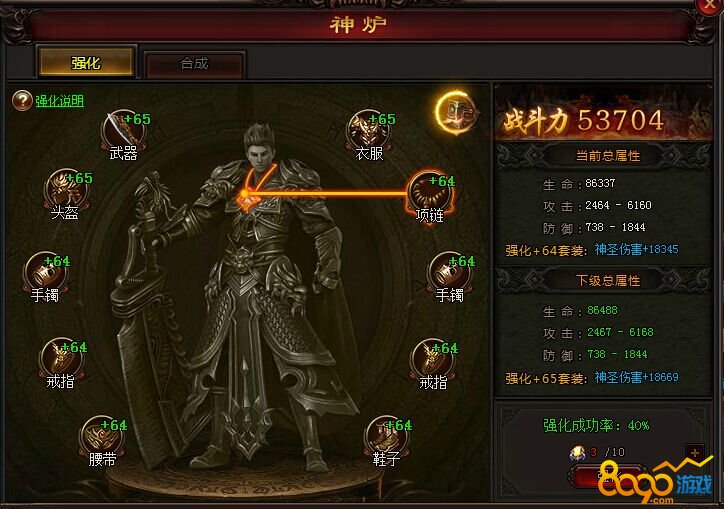
Task: Click the gem material icon beside 3/10
Action: click(577, 453)
